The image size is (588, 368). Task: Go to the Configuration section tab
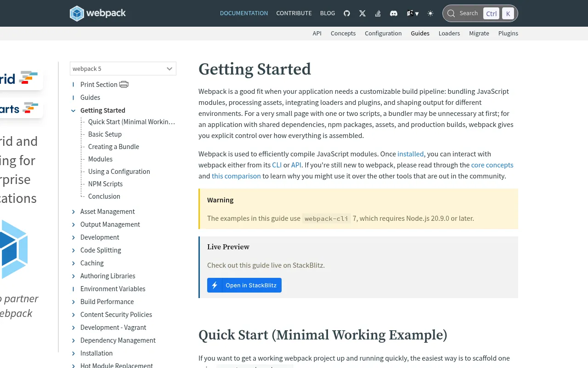click(x=383, y=33)
